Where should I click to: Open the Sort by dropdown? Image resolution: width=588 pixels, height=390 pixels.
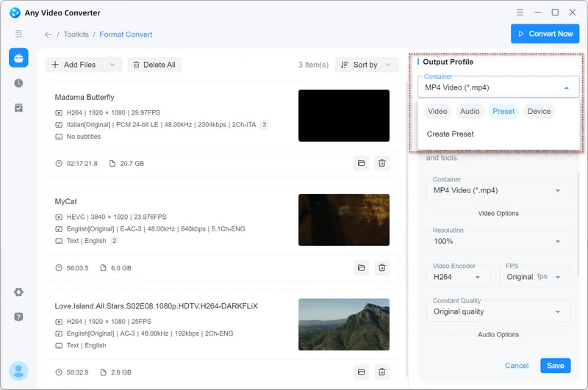367,65
